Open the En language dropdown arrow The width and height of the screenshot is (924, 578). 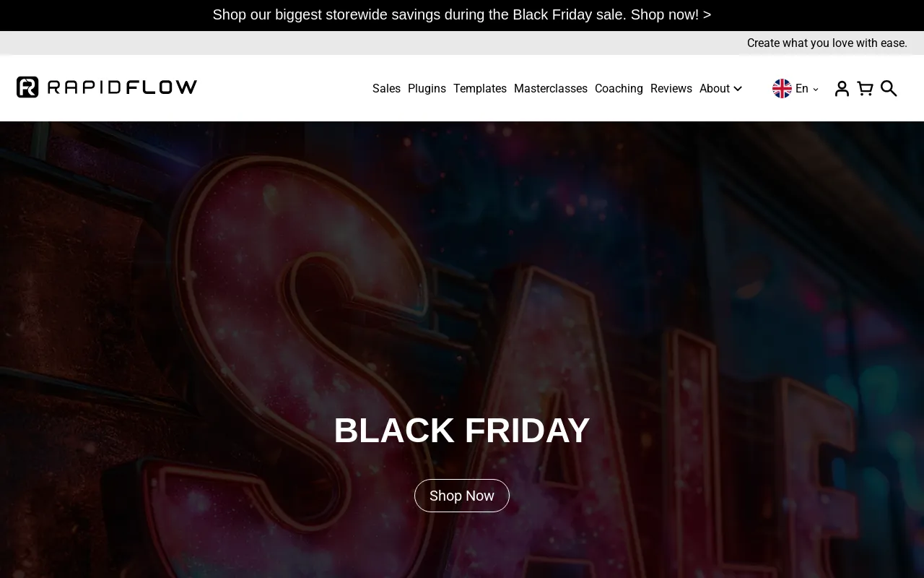click(x=816, y=90)
